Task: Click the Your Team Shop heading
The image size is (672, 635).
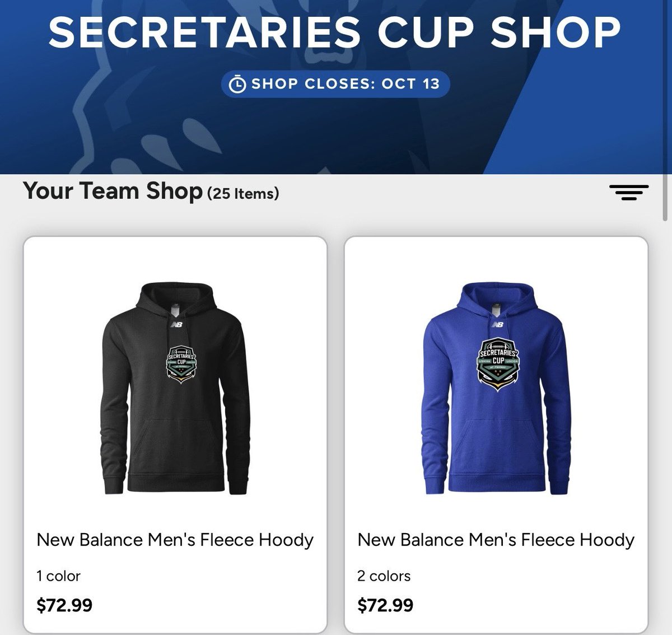Action: tap(113, 192)
